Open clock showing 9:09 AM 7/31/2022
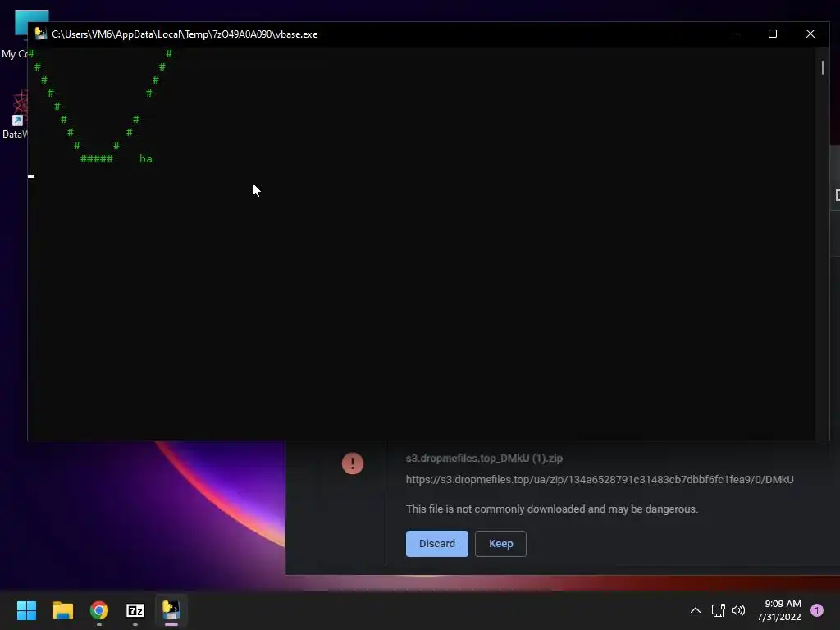The height and width of the screenshot is (630, 840). 778,610
